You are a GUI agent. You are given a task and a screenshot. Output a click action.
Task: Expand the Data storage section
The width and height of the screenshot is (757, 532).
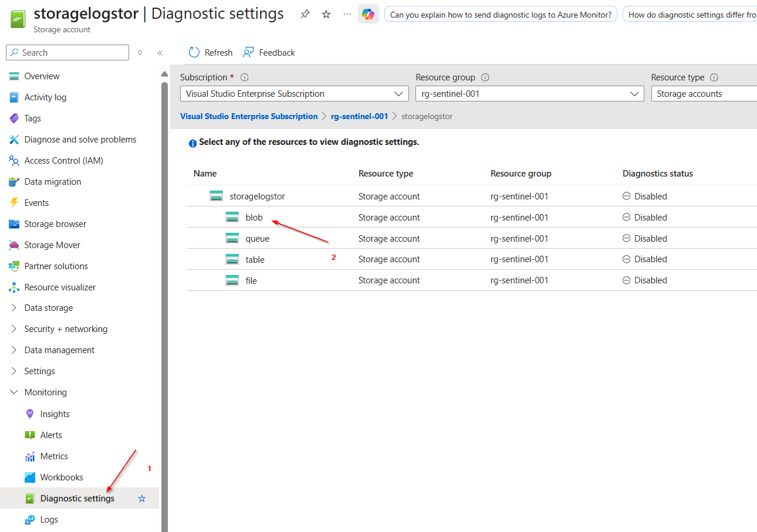49,308
